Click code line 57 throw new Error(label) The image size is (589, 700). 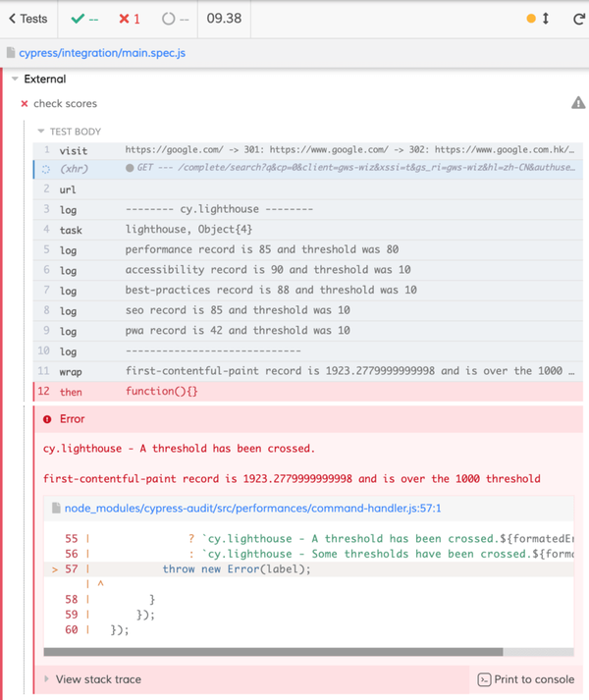tap(308, 568)
